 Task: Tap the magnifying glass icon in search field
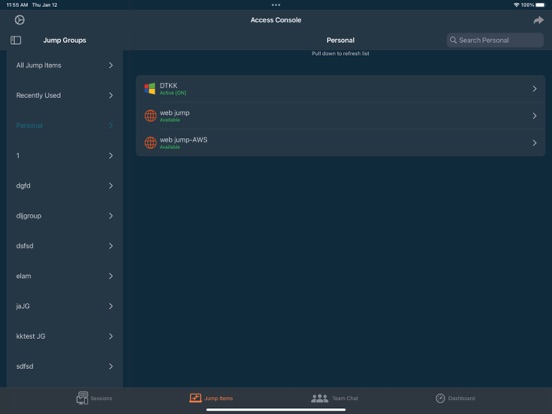coord(453,40)
